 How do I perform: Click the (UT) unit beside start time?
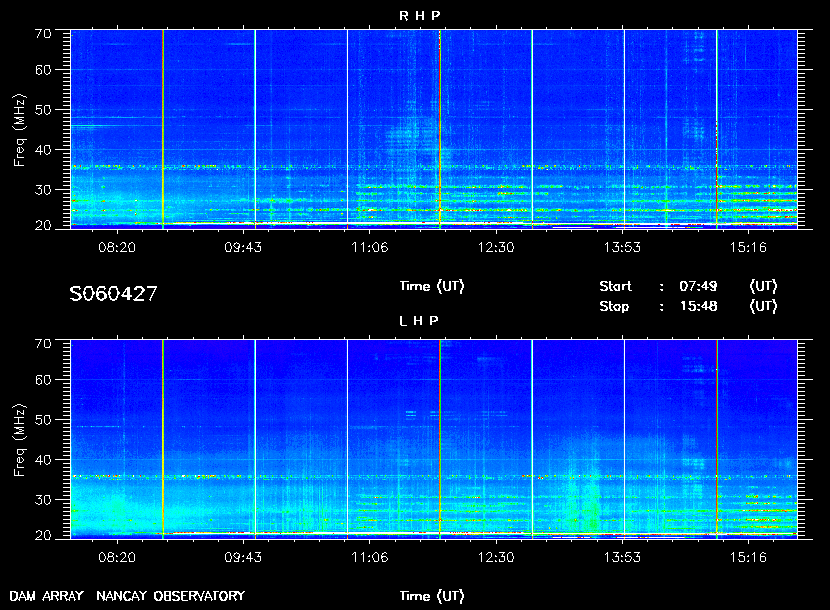point(763,286)
